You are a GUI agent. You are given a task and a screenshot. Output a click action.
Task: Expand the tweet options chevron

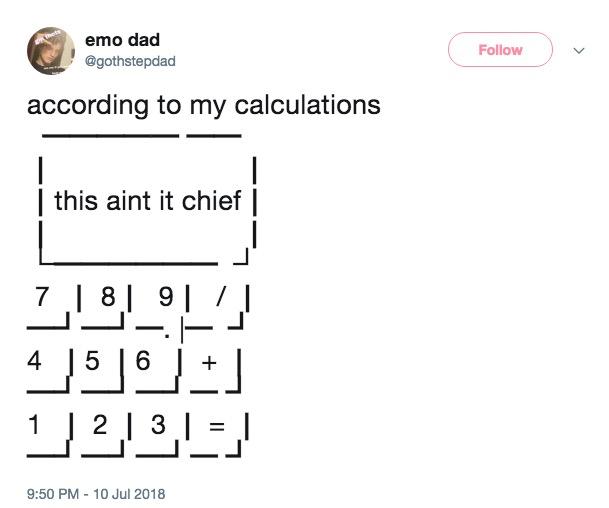pos(577,50)
